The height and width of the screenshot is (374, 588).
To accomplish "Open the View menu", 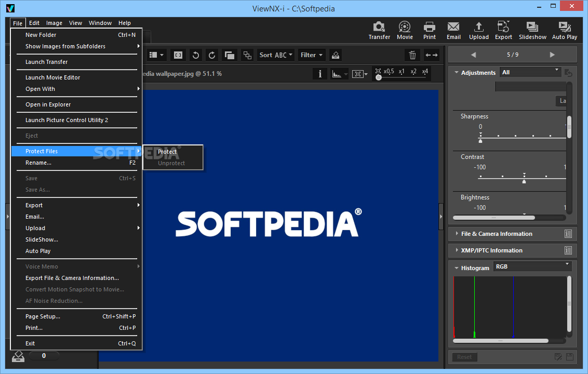I will pyautogui.click(x=75, y=23).
